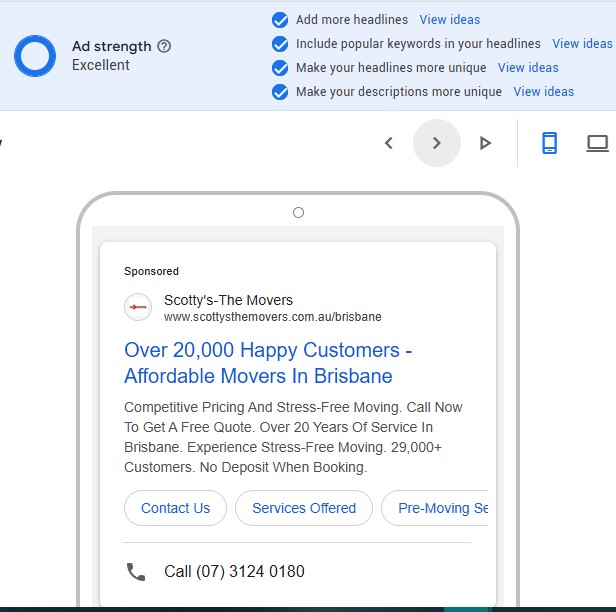Open View ideas for Add more headlines
This screenshot has height=612, width=616.
449,20
